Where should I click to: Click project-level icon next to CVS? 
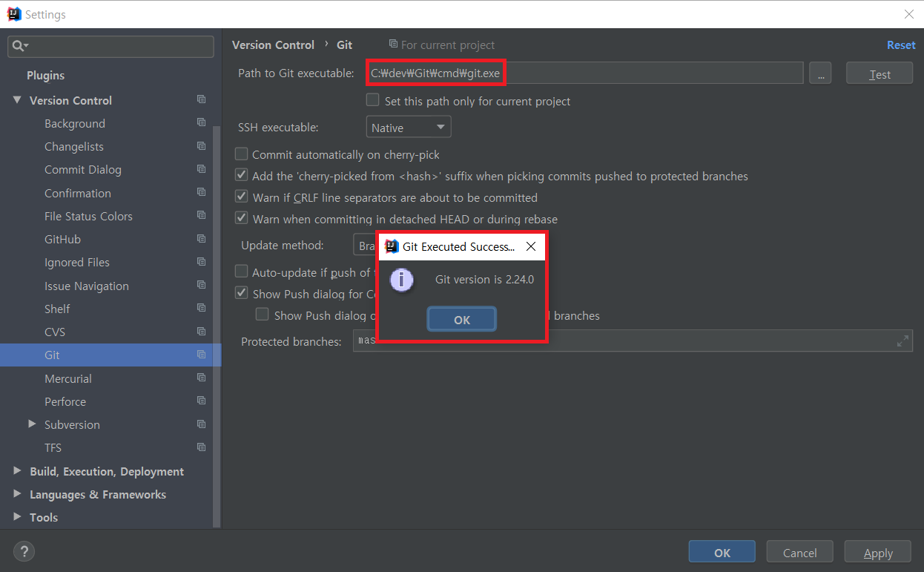(201, 332)
